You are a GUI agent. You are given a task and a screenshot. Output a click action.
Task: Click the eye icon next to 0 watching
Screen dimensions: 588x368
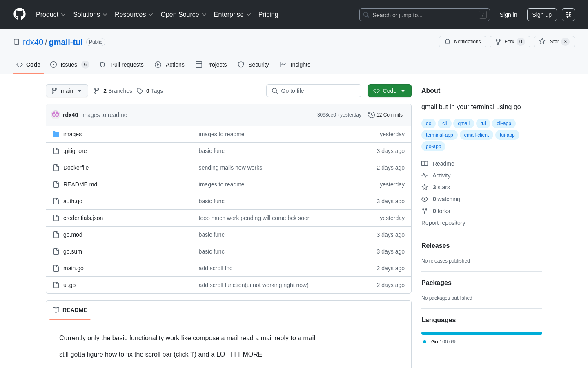tap(425, 199)
